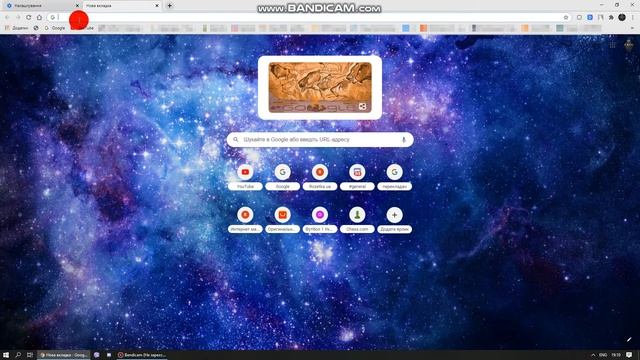Open the notification center icon
This screenshot has width=640, height=360.
[629, 355]
